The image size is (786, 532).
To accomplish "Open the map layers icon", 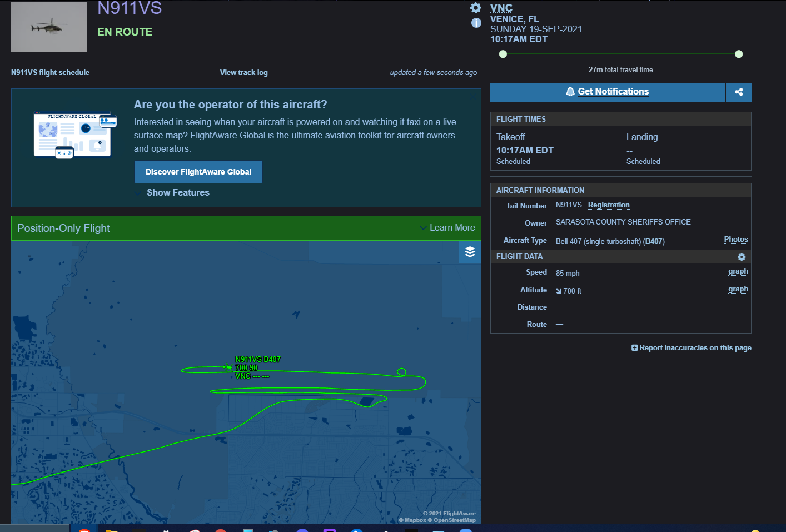I will tap(470, 252).
